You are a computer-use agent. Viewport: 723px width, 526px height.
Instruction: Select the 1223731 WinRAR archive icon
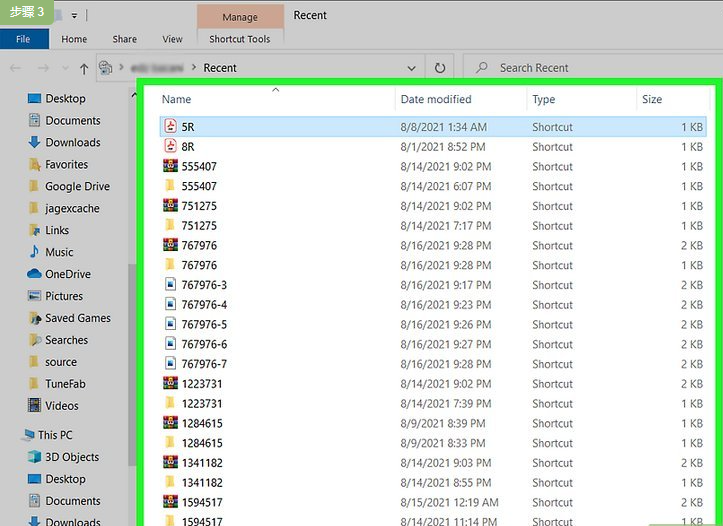pos(171,383)
